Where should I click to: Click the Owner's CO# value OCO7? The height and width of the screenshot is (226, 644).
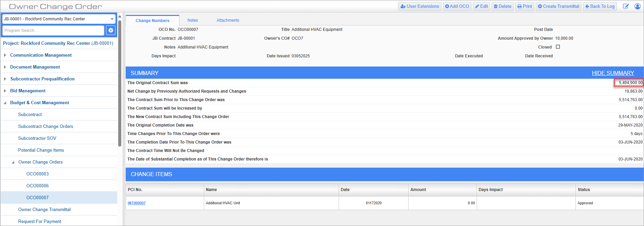(297, 38)
